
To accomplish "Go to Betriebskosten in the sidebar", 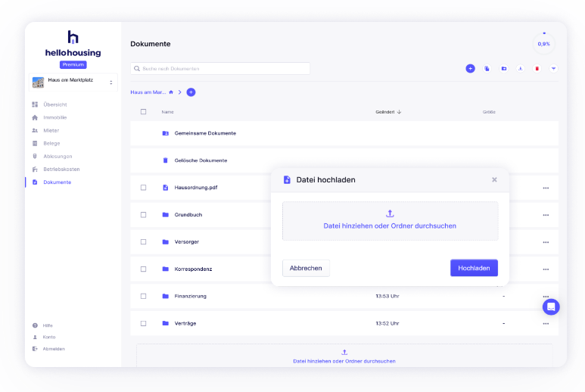I will pos(61,169).
